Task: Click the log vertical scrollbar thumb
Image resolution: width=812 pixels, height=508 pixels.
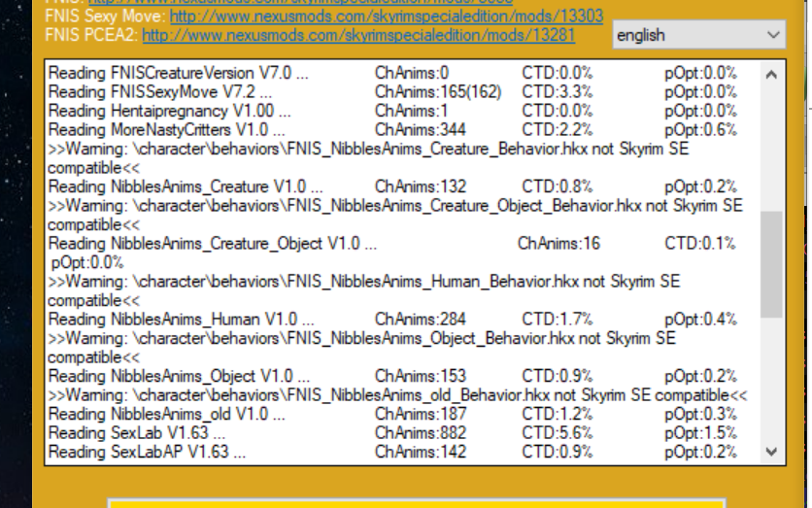Action: point(771,264)
